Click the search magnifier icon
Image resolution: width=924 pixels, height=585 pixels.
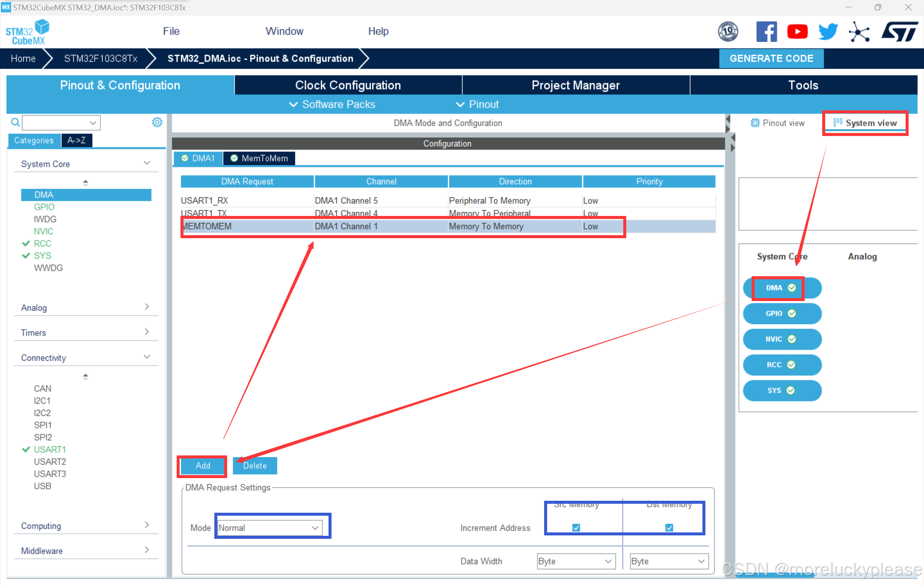[x=15, y=123]
